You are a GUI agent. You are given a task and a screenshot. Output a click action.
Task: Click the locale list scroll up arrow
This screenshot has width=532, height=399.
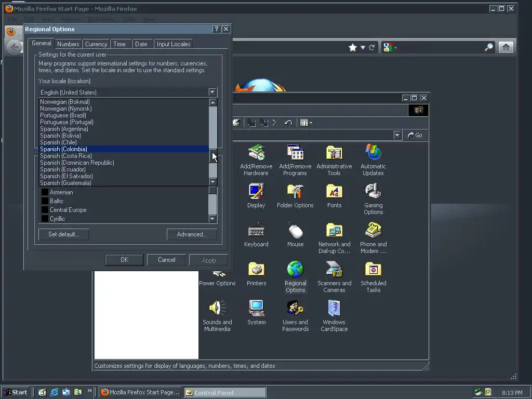click(212, 102)
